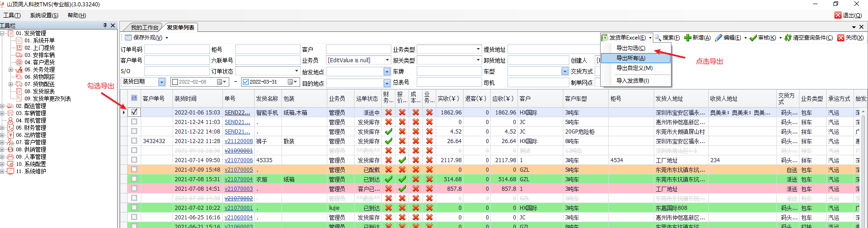Image resolution: width=868 pixels, height=228 pixels.
Task: Click the 搜索(F) search button
Action: (667, 38)
